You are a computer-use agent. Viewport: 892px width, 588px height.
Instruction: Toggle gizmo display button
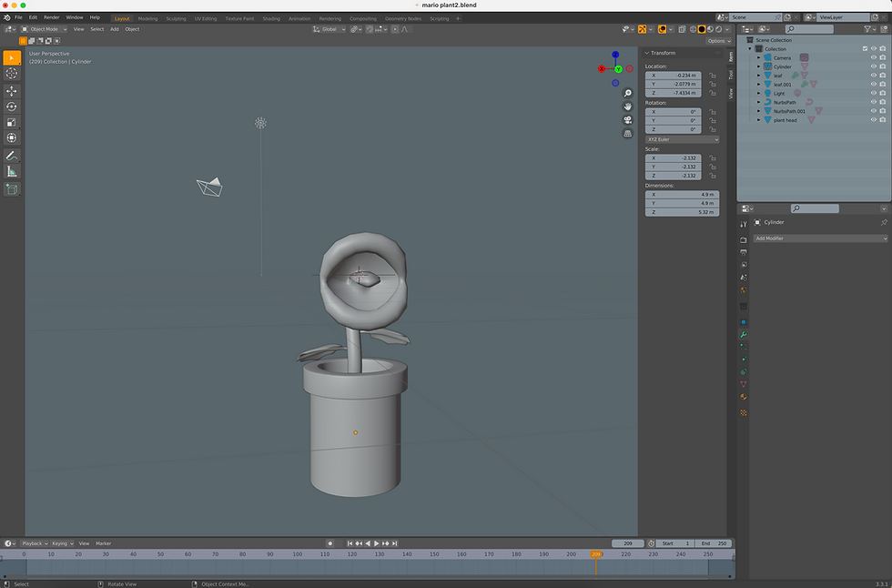coord(642,29)
